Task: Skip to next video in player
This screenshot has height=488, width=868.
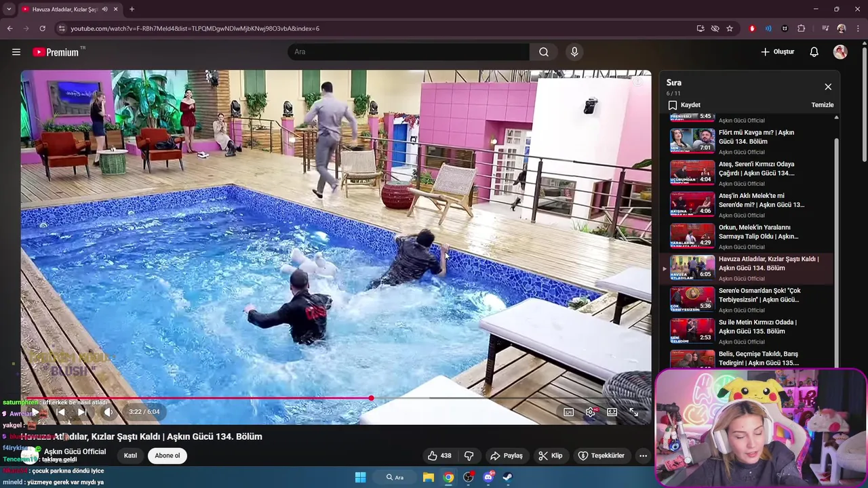Action: (x=81, y=411)
